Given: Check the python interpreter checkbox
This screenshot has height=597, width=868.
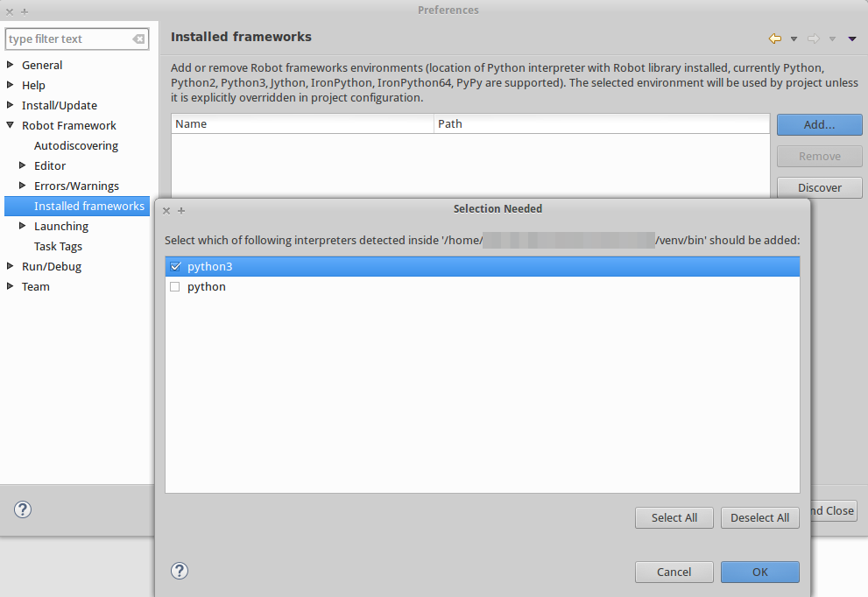Looking at the screenshot, I should [x=174, y=286].
